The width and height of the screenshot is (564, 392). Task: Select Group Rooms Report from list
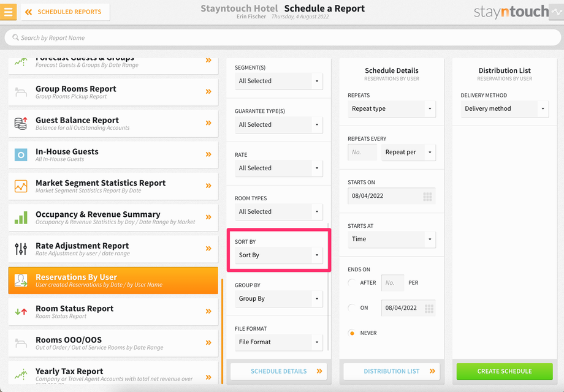113,92
